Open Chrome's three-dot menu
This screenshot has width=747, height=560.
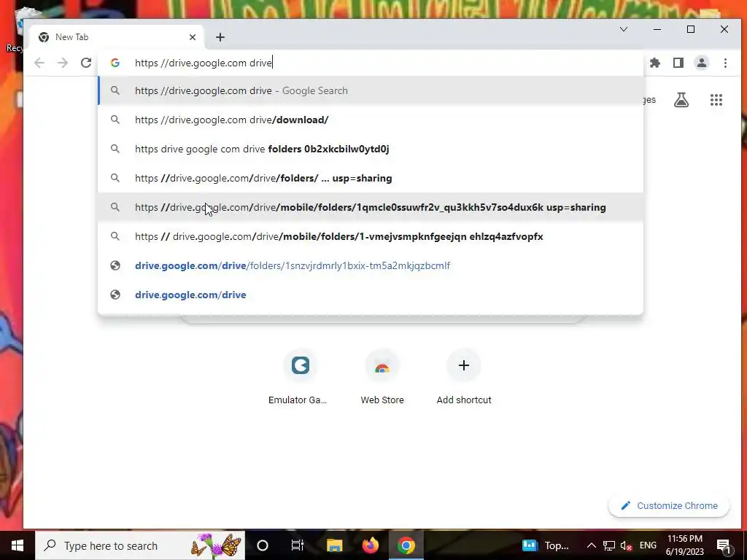click(725, 63)
